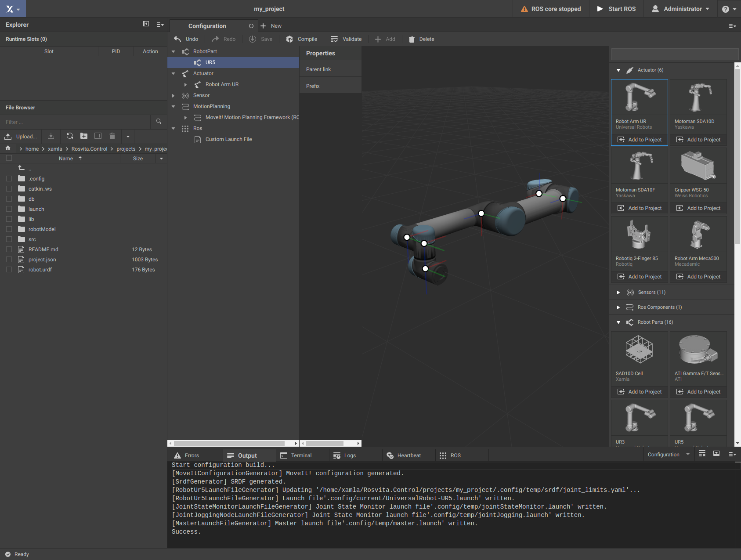Check the db folder checkbox
The image size is (741, 560).
point(9,199)
